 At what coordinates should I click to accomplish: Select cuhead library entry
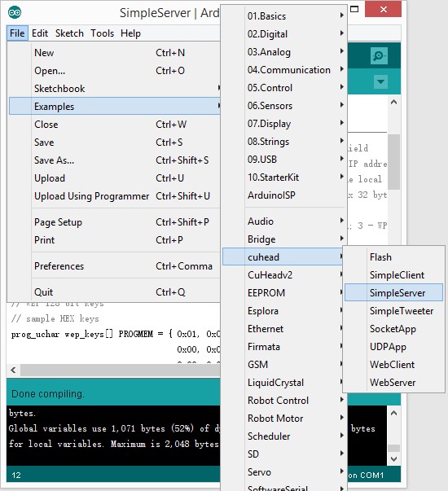(x=283, y=256)
